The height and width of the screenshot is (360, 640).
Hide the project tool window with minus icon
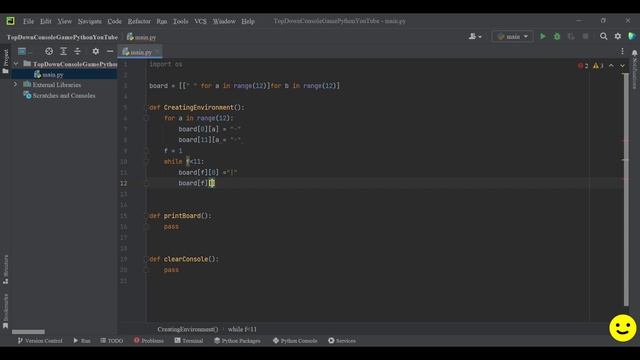pyautogui.click(x=110, y=51)
